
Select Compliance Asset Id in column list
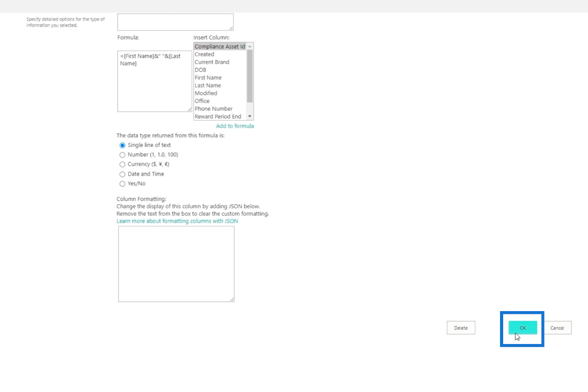coord(220,46)
